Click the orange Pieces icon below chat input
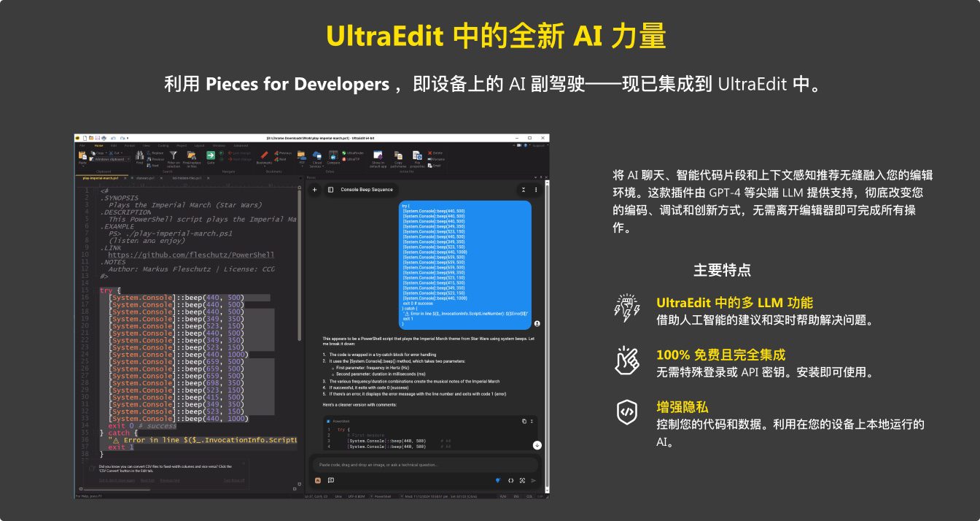The image size is (980, 521). [318, 480]
